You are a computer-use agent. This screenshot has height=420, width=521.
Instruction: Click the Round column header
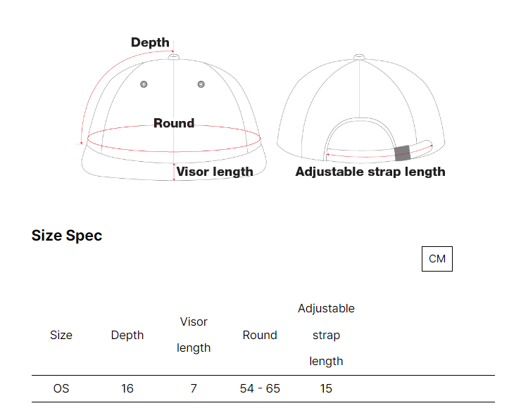click(260, 335)
